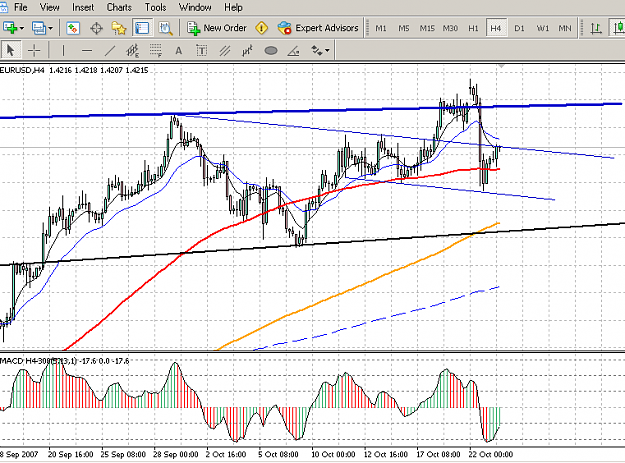
Task: Open the Tools menu
Action: click(x=155, y=7)
